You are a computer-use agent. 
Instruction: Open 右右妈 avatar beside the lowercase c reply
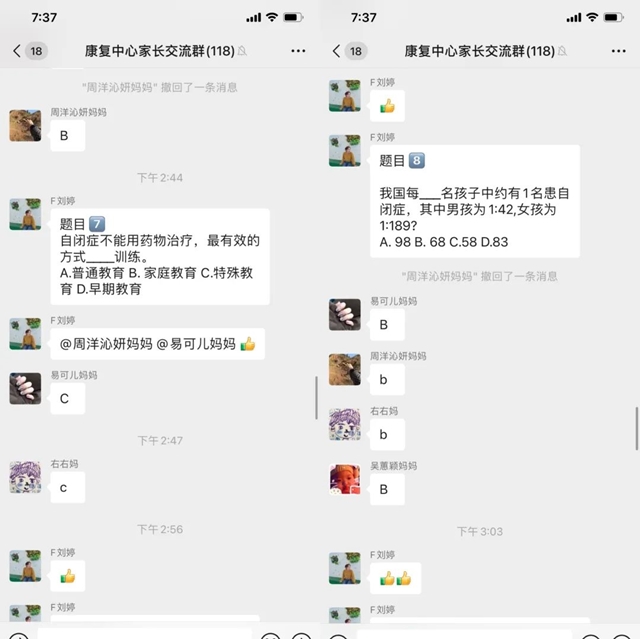click(25, 477)
